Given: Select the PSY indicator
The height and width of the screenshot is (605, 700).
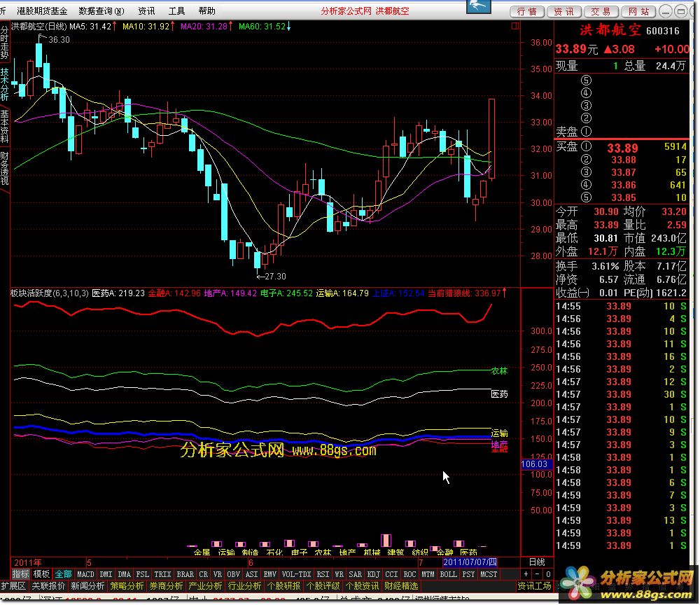Looking at the screenshot, I should tap(469, 574).
